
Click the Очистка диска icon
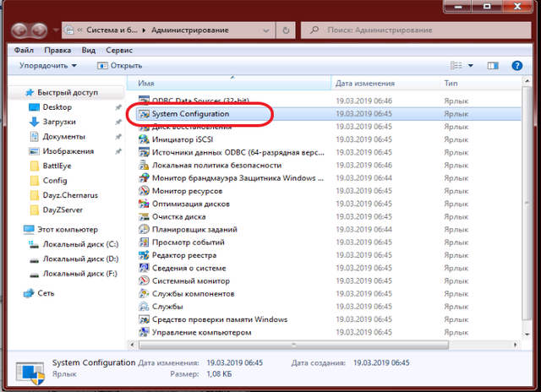pos(144,217)
